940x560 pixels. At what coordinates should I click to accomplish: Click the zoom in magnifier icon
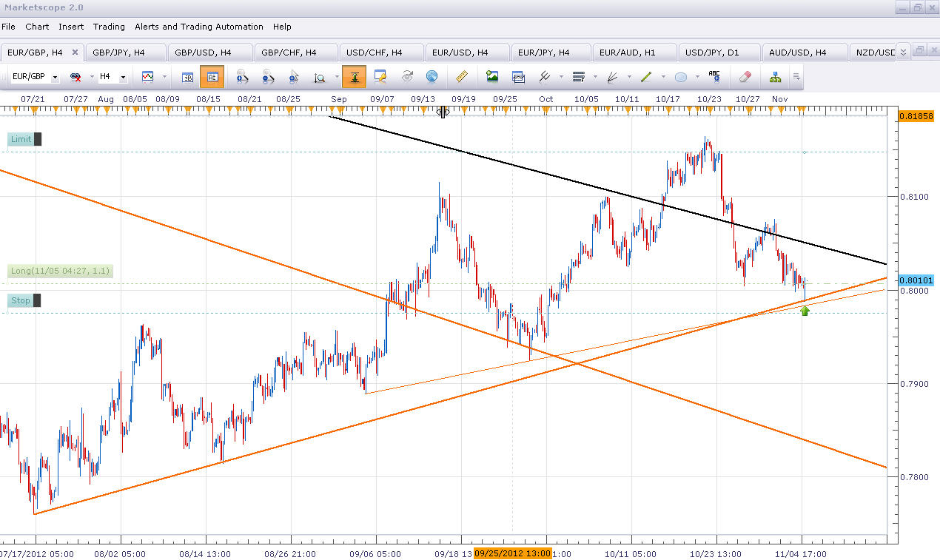point(241,77)
